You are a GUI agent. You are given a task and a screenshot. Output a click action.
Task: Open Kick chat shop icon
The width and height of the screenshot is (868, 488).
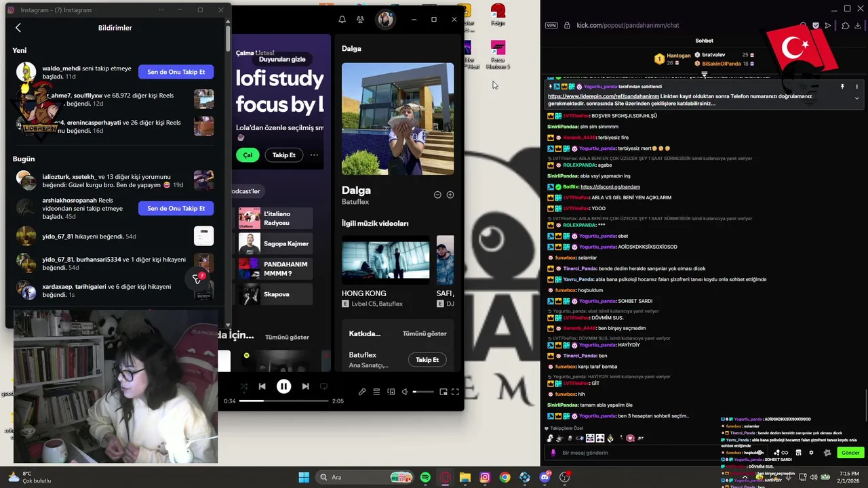798,453
